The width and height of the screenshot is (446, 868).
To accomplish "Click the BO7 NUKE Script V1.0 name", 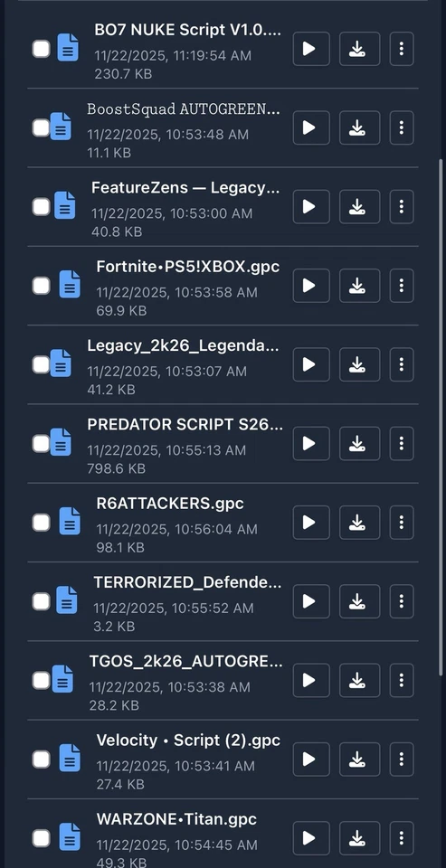I will (x=188, y=30).
